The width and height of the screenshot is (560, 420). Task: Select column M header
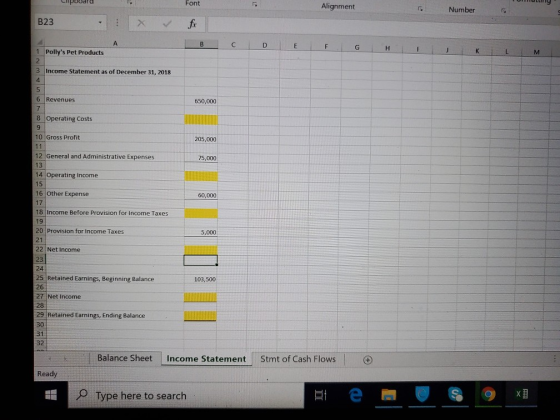pos(536,52)
